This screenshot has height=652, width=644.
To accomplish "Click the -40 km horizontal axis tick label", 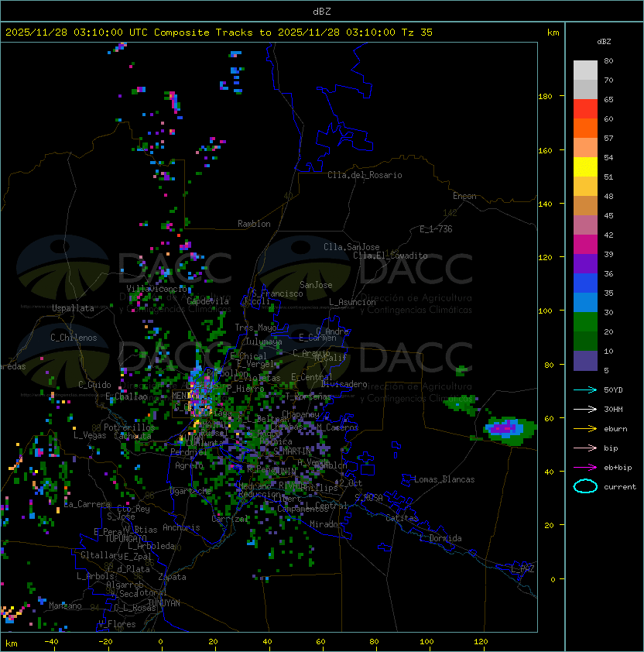I will (x=51, y=642).
